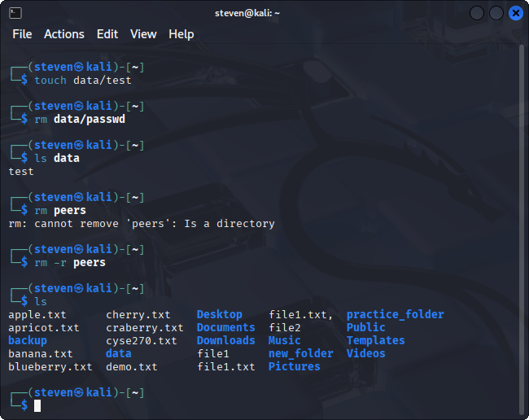This screenshot has width=529, height=420.
Task: Click the apple.txt filename in the listing
Action: click(37, 314)
